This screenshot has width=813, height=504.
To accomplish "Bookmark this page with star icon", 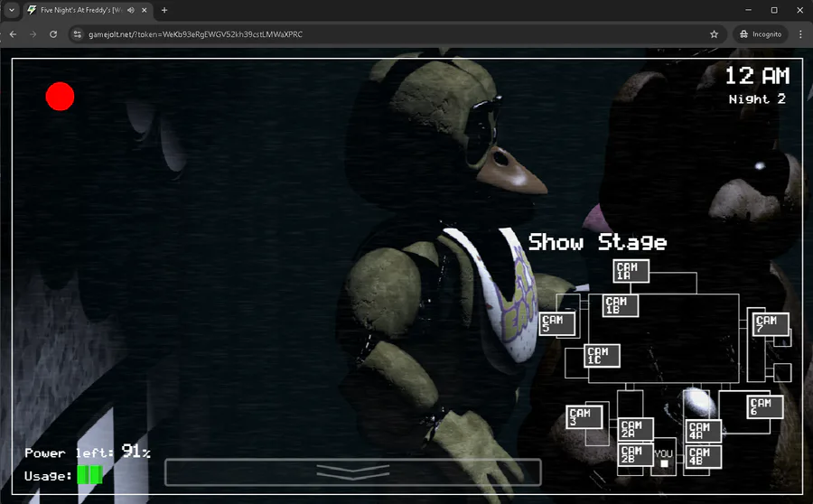I will point(714,34).
